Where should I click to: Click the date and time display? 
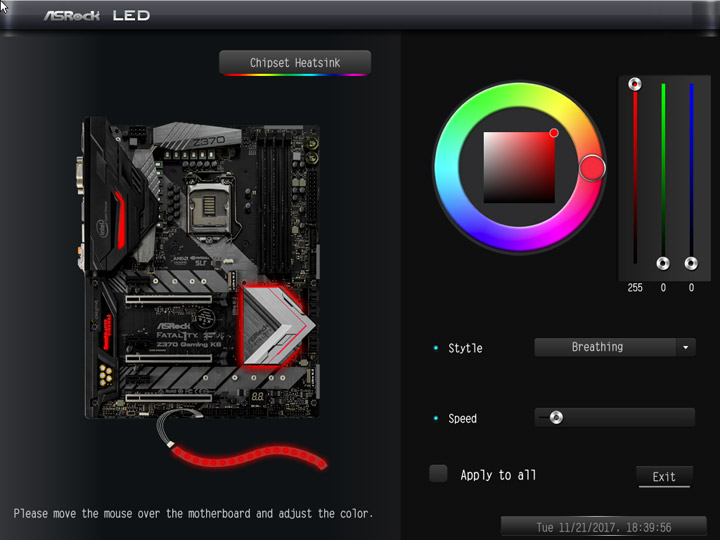click(x=603, y=528)
